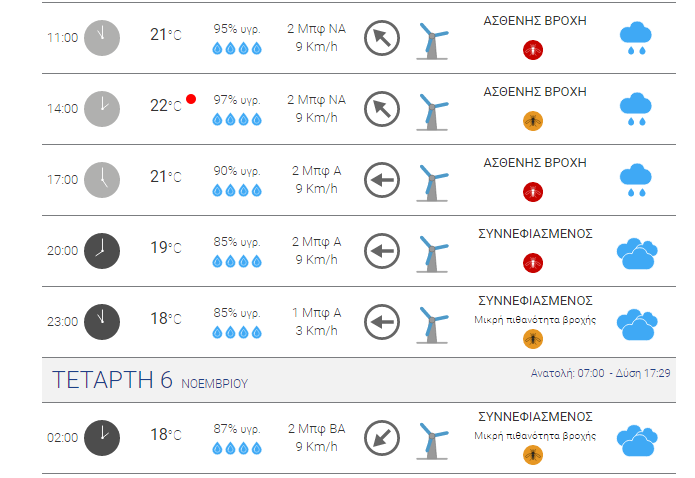Image resolution: width=695 pixels, height=478 pixels.
Task: Click Μικρή πιθανότητα βροχής text at 02:00
Action: (x=535, y=435)
